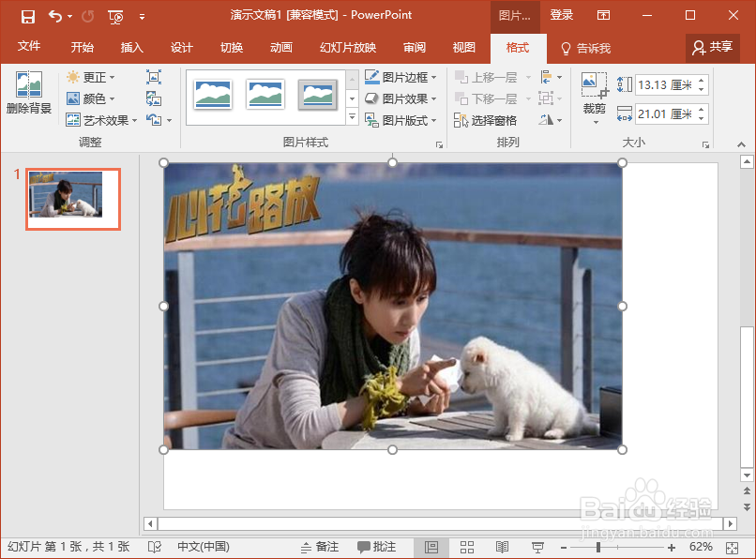Screen dimensions: 756x559
Task: Move the picture styles gallery to previous row
Action: [x=353, y=80]
